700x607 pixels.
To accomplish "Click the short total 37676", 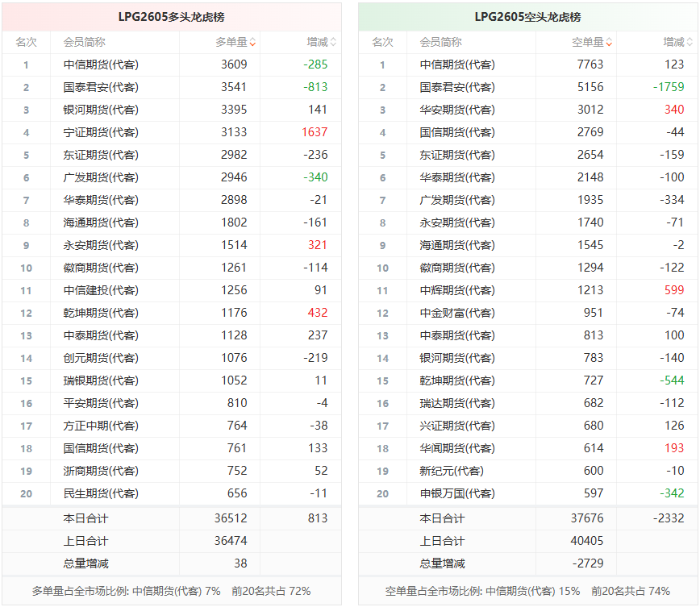I will (587, 518).
